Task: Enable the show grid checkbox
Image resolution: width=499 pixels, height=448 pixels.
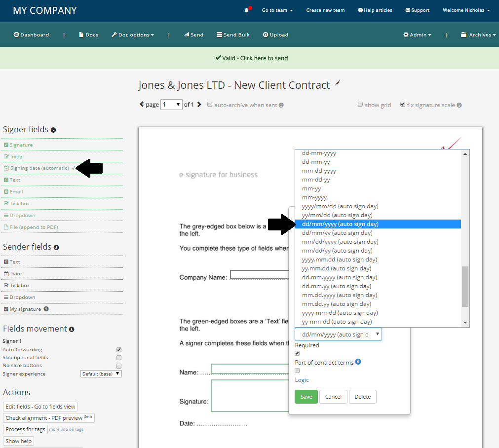Action: 360,105
